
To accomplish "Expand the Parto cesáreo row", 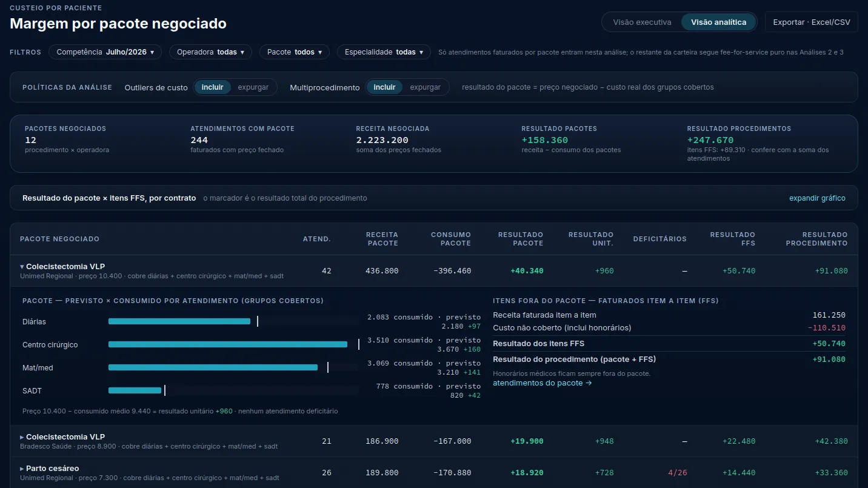I will 434,473.
